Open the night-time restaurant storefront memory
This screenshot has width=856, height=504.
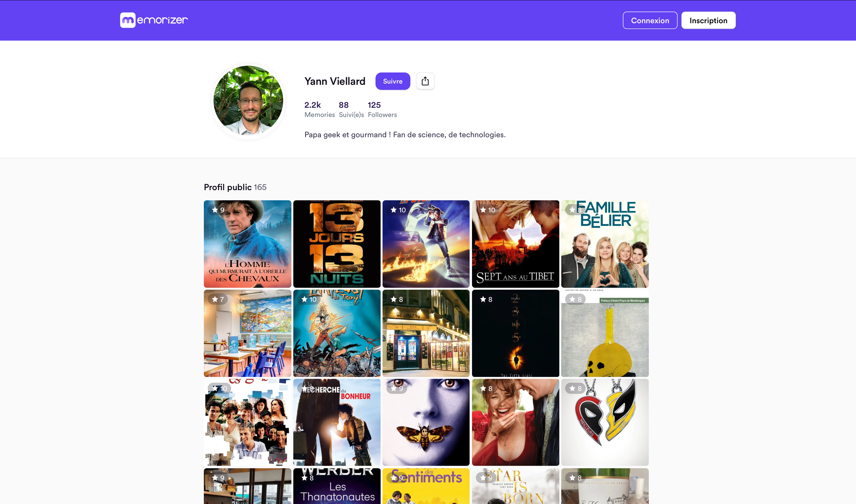click(x=426, y=333)
